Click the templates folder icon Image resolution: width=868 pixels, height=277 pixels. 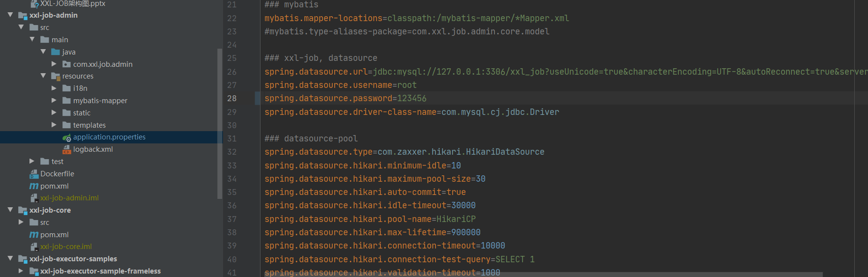[67, 125]
